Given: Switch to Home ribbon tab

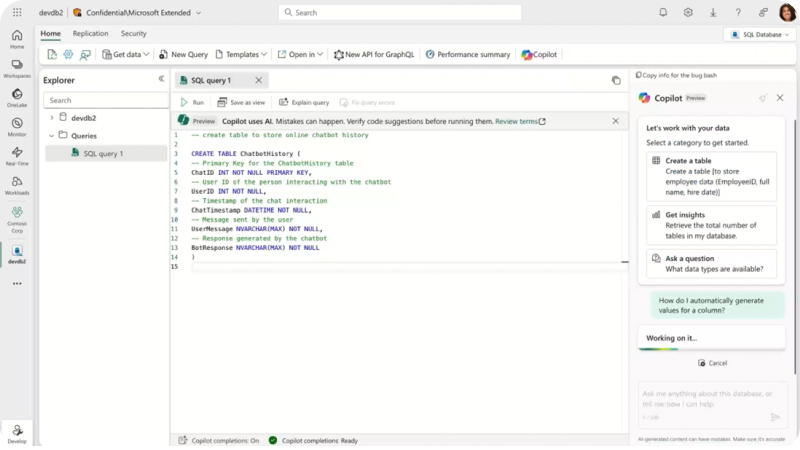Looking at the screenshot, I should [51, 33].
